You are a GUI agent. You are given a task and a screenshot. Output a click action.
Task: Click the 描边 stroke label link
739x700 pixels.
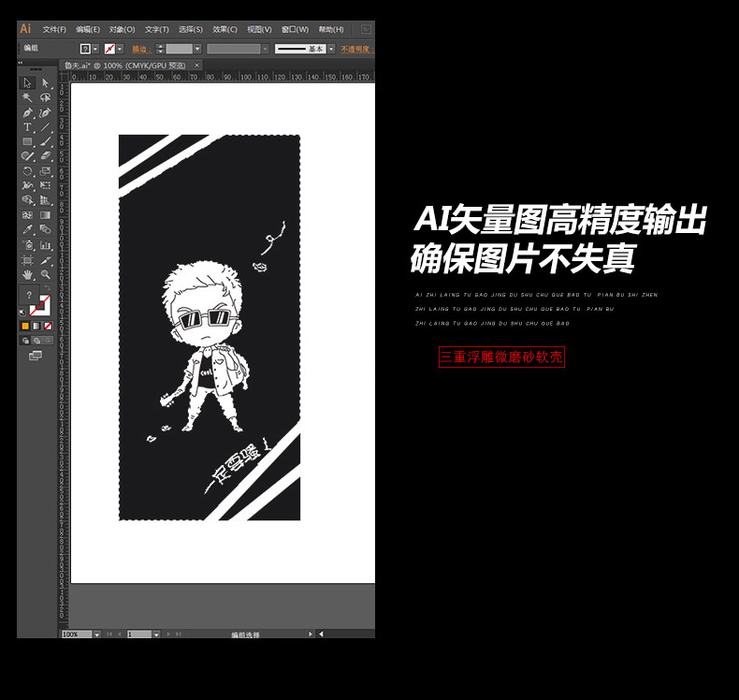pyautogui.click(x=140, y=49)
